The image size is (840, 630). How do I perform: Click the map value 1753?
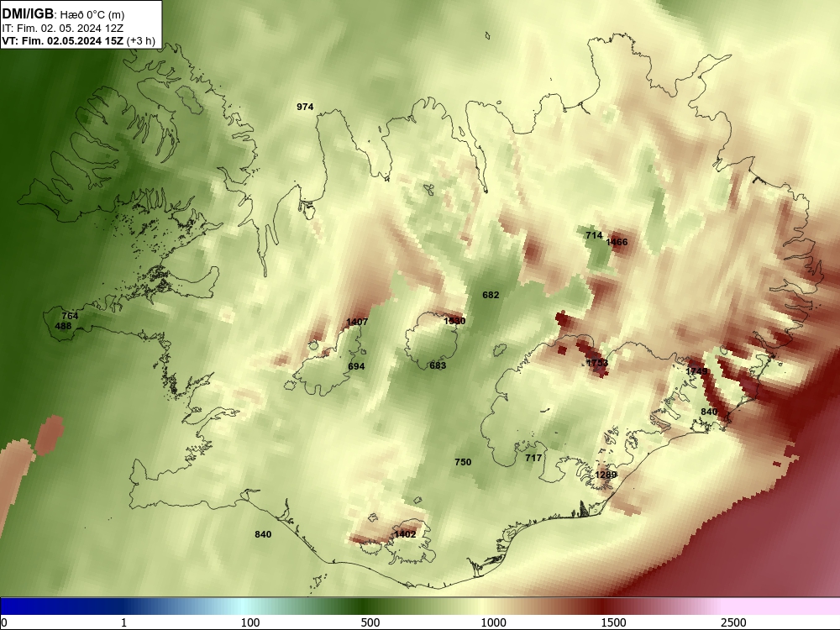pos(596,363)
